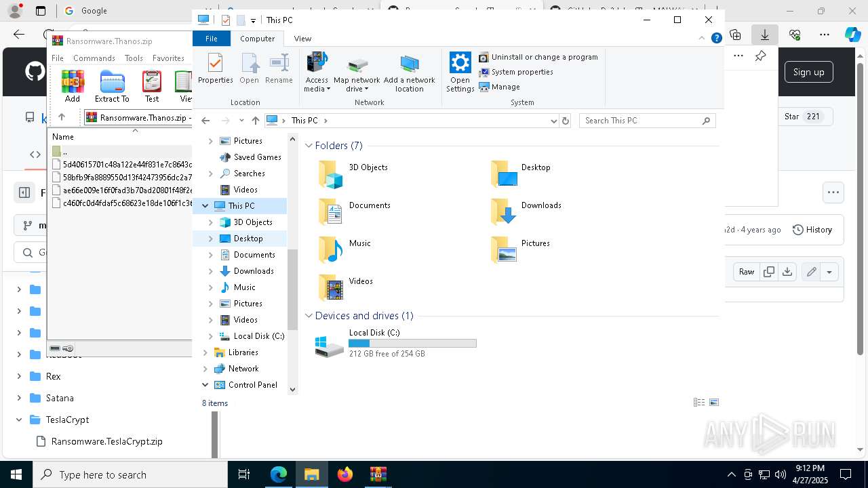Click Extract To in WinRAR toolbar

click(112, 86)
